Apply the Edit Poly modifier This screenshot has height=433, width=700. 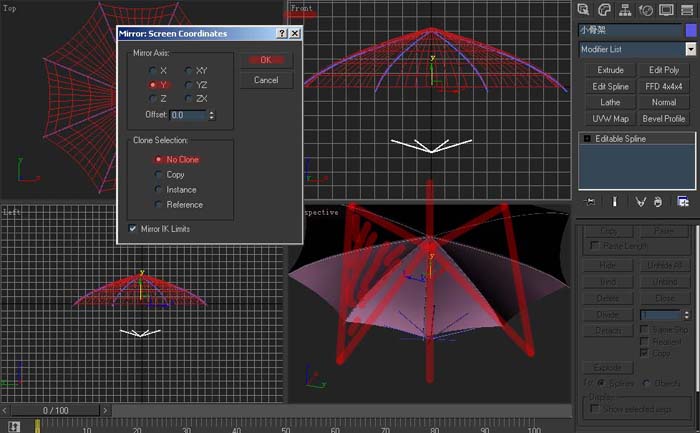tap(664, 70)
